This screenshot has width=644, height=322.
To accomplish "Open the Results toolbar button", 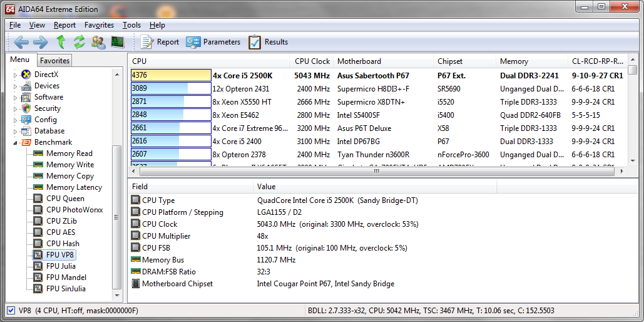I will click(268, 41).
